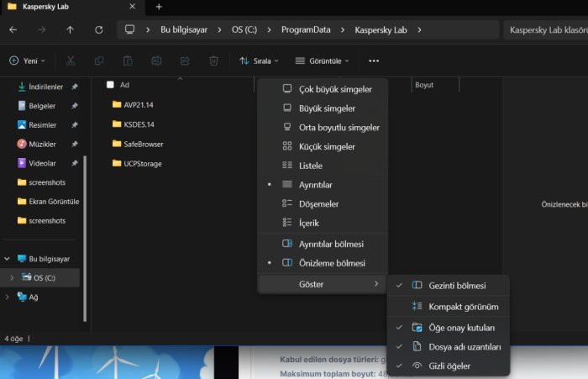Expand the OS (C:) tree node
Image resolution: width=588 pixels, height=379 pixels.
11,277
